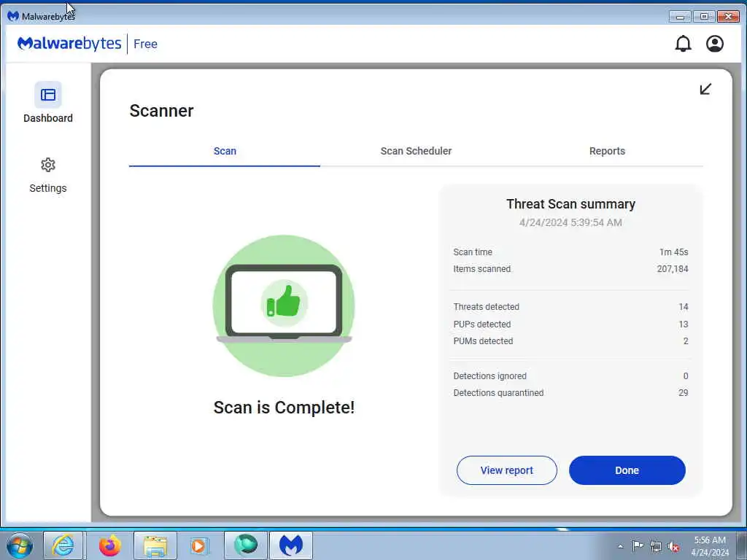Viewport: 747px width, 560px height.
Task: Click the Malwarebytes title bar icon
Action: (13, 16)
